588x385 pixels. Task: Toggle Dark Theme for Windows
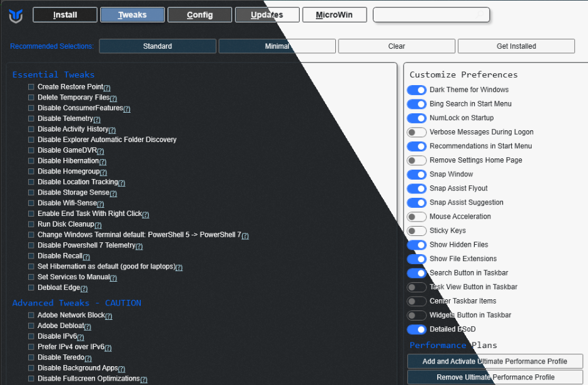point(417,90)
